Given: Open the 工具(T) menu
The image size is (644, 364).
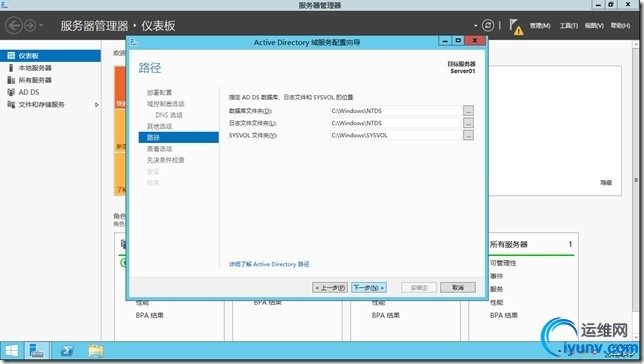Looking at the screenshot, I should [568, 25].
